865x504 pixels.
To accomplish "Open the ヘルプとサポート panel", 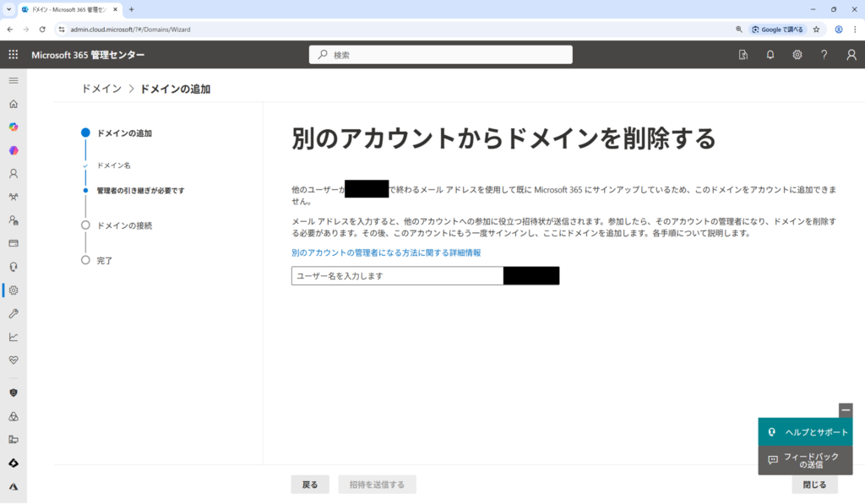I will point(805,432).
